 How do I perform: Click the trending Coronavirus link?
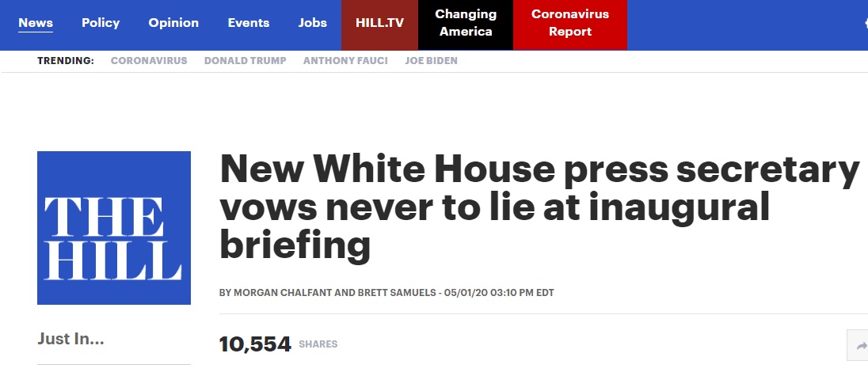(x=149, y=61)
